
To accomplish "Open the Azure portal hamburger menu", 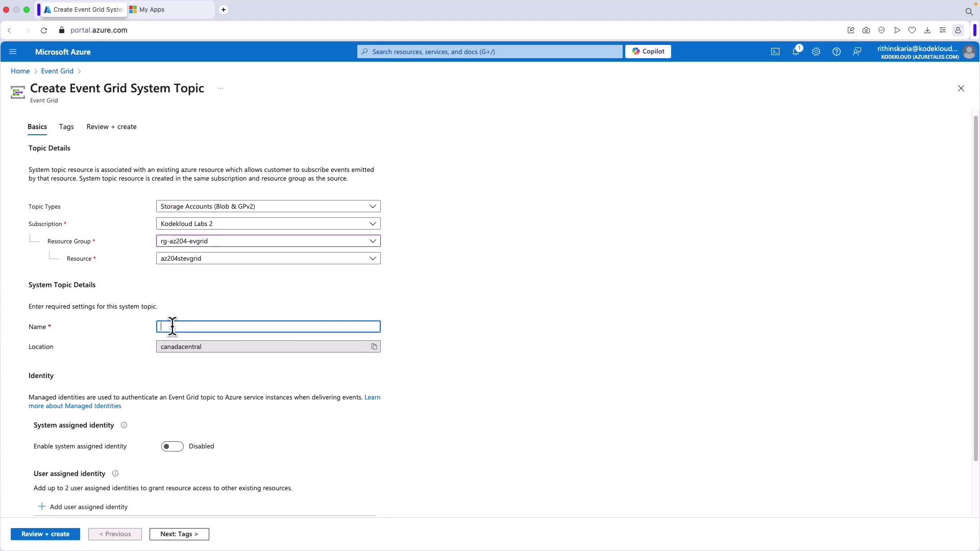I will (13, 52).
